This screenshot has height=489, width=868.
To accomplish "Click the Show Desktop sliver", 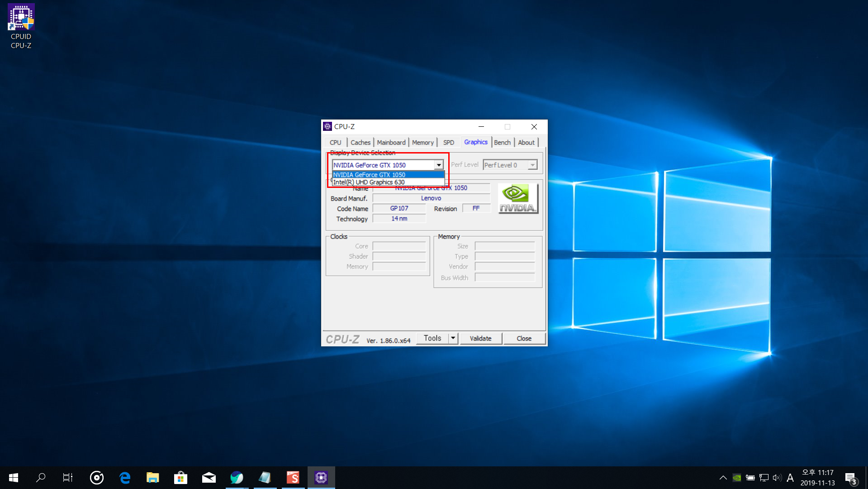I will (x=867, y=478).
